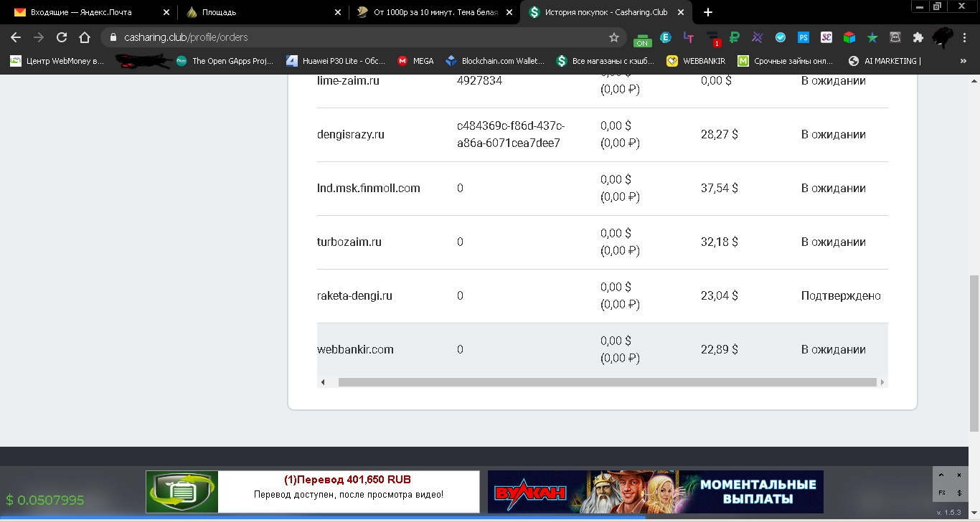Open the PS extension icon
Screen dimensions: 980x522
(804, 37)
